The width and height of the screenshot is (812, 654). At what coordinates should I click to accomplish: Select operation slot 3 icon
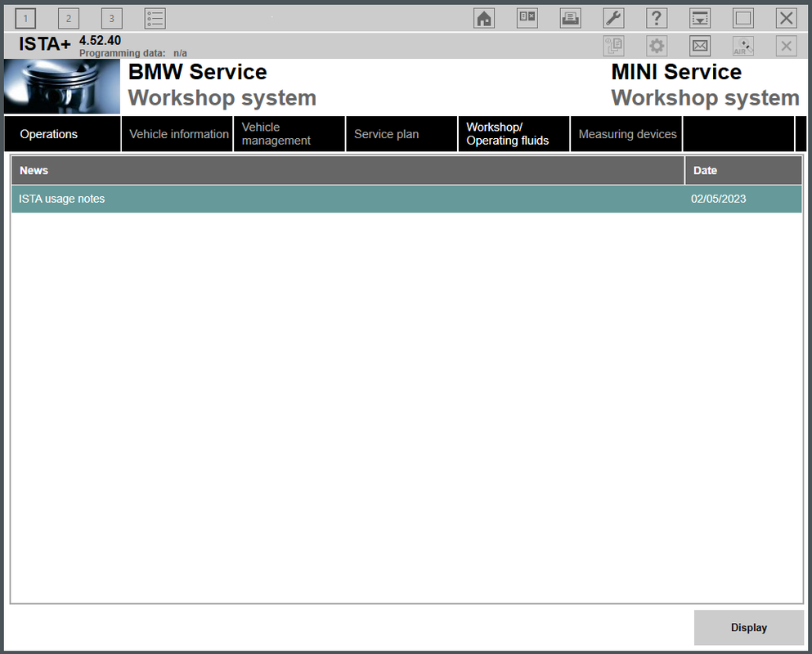coord(111,19)
